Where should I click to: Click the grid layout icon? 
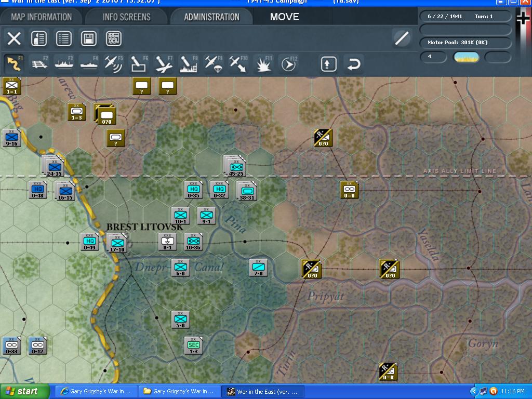(x=114, y=38)
